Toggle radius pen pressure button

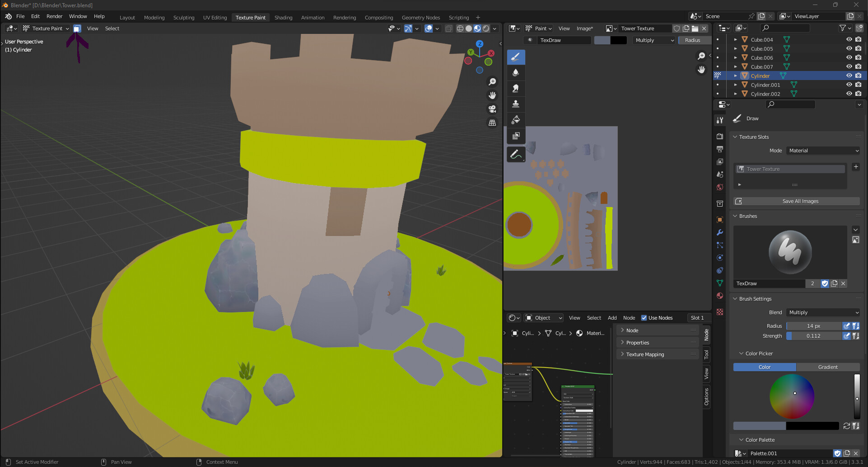[847, 326]
